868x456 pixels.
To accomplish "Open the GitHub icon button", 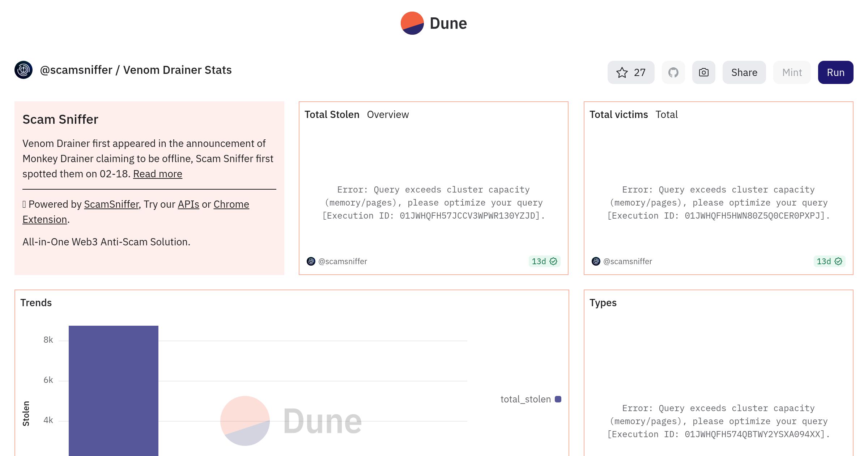I will click(x=673, y=72).
